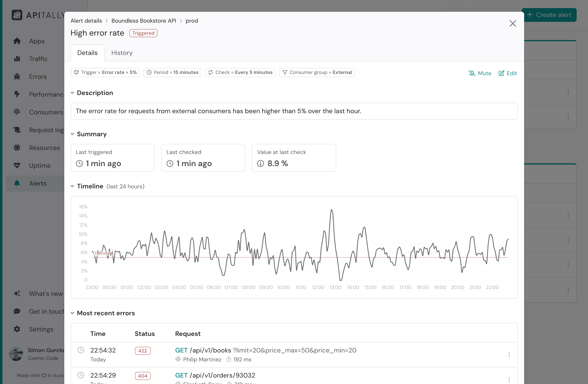Open Boundless Bookstore API breadcrumb link
Screen dimensions: 588x384
tap(144, 21)
